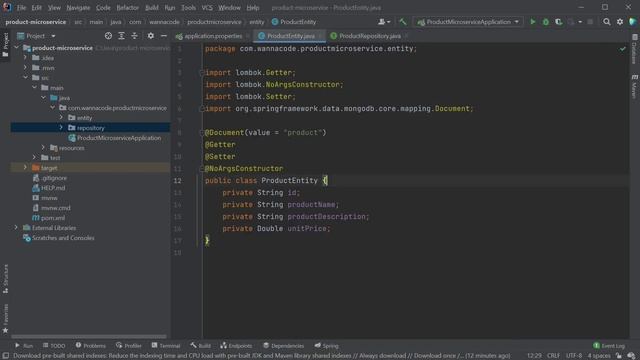Collapse all icon in Project panel header
Screen dimensions: 640x360
[x=134, y=36]
